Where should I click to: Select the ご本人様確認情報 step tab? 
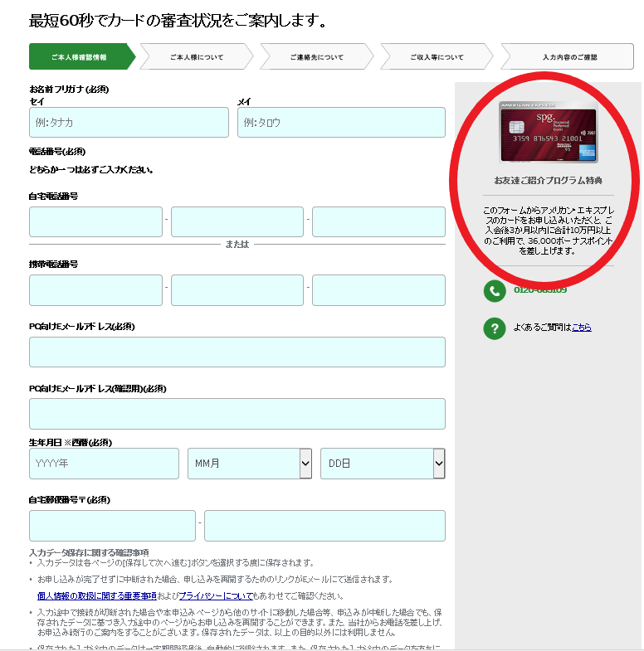pos(82,56)
